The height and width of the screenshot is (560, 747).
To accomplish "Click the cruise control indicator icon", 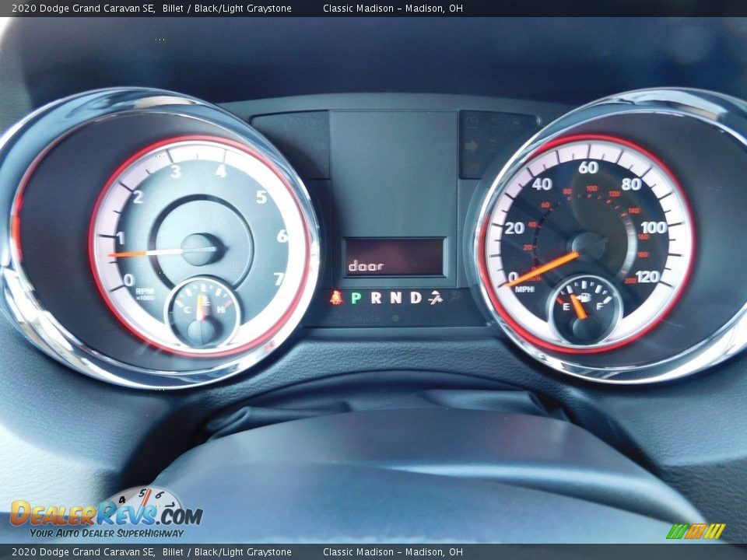I will [x=436, y=297].
